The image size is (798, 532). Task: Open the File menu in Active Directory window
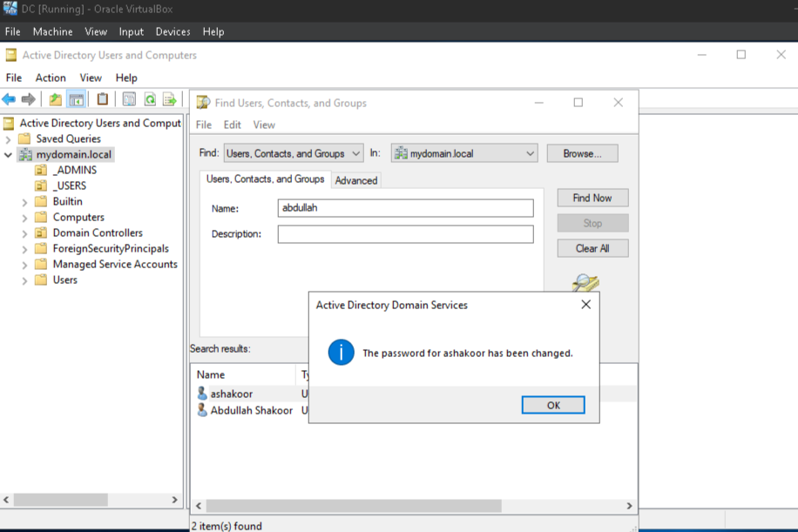(x=14, y=77)
